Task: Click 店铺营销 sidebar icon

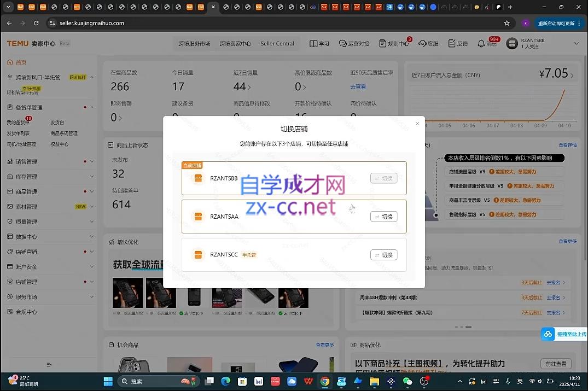Action: pyautogui.click(x=10, y=252)
